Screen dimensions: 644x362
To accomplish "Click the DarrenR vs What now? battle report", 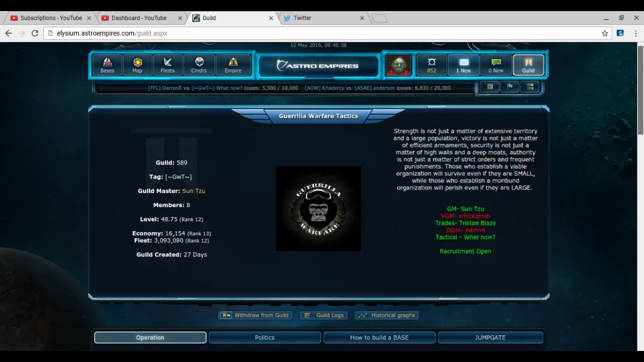I will (x=223, y=88).
